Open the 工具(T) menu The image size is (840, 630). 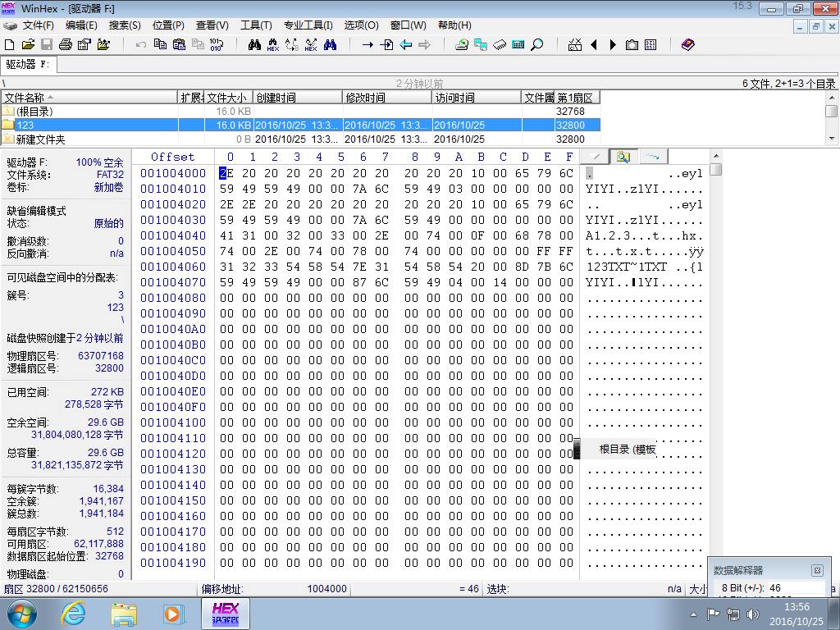pos(256,25)
